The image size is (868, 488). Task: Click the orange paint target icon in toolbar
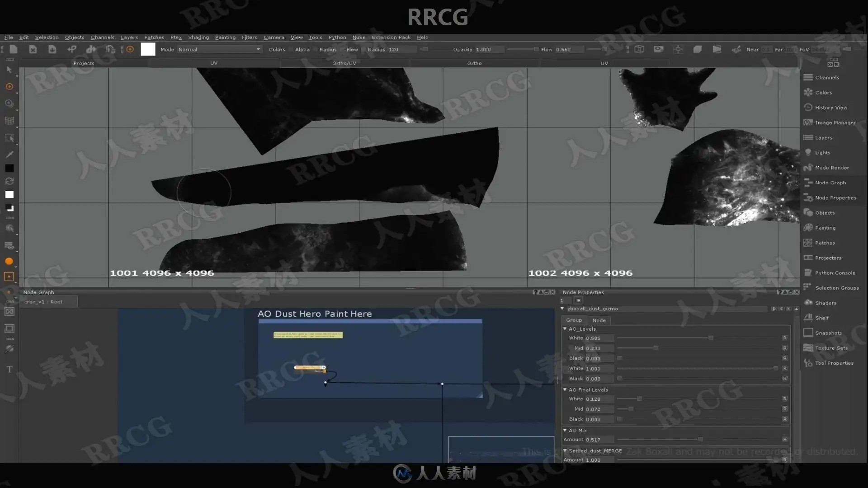130,49
